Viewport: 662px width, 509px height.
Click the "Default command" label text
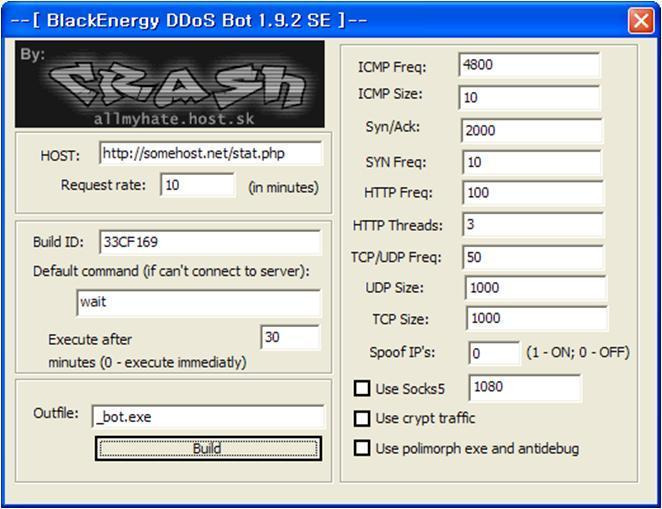171,271
